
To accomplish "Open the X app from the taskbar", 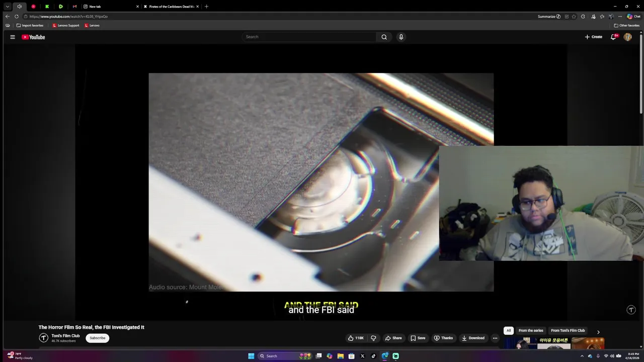I will coord(362,356).
